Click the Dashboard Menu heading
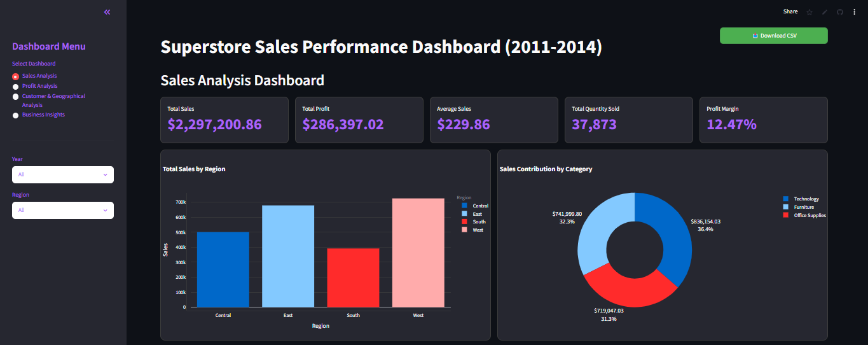 pos(49,46)
